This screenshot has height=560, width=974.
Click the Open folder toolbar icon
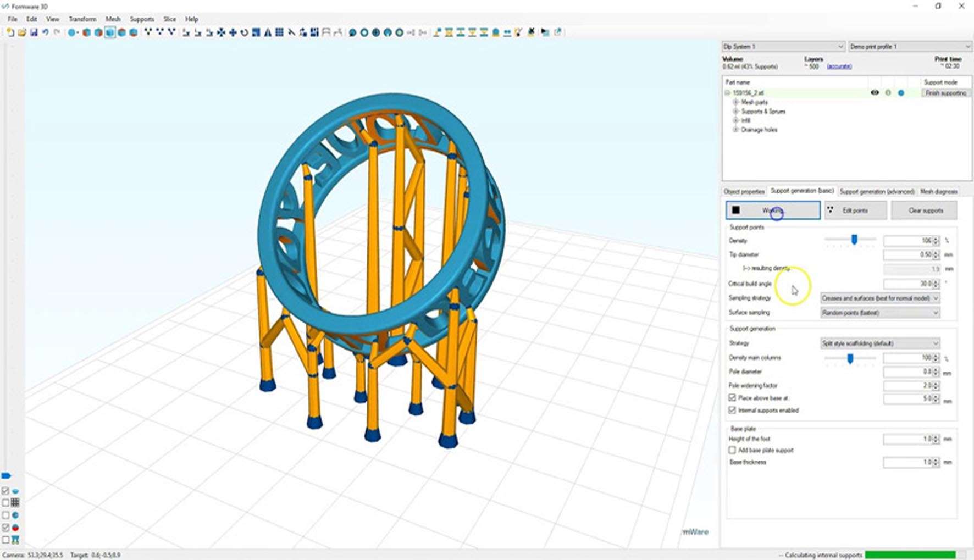(22, 32)
